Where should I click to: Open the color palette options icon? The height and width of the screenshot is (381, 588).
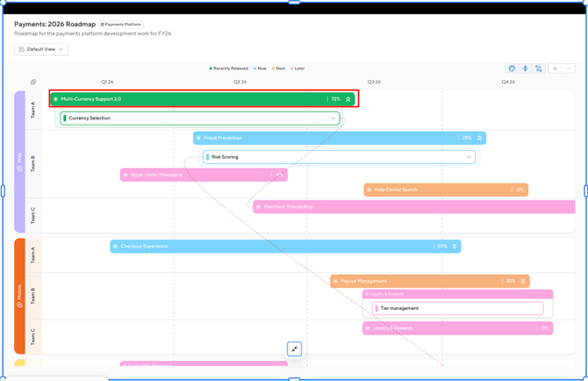click(x=512, y=68)
